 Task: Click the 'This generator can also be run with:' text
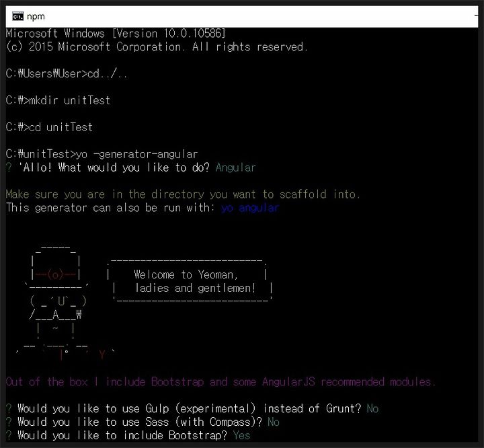coord(110,208)
